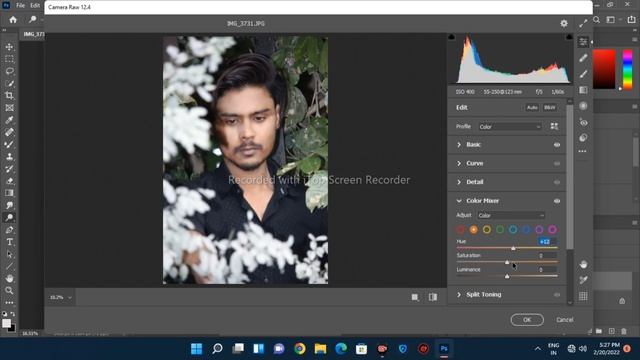Select the Rectangular Marquee tool
This screenshot has height=360, width=640.
9,59
